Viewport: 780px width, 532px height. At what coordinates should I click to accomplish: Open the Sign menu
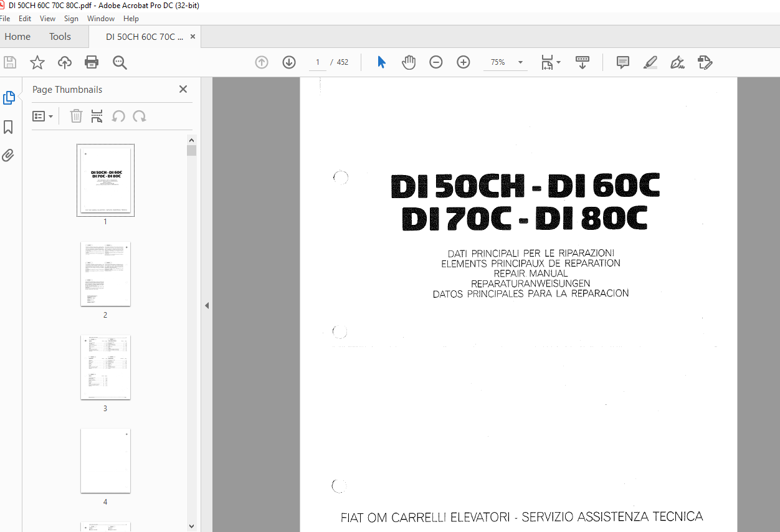tap(71, 19)
